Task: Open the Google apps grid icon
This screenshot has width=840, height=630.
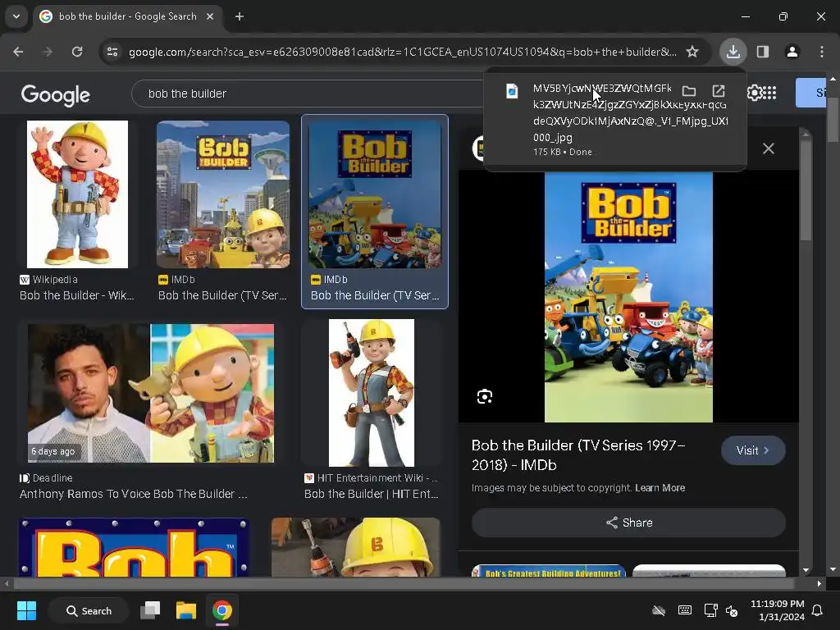Action: [769, 93]
